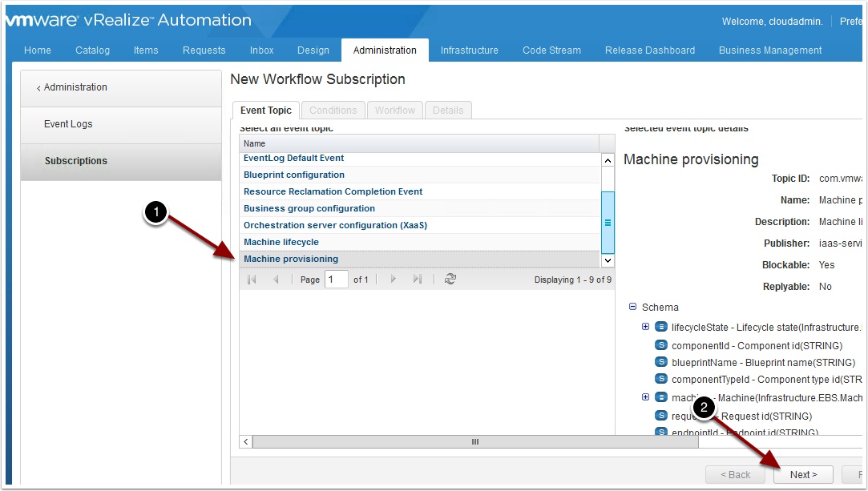
Task: Refresh the event topic list
Action: click(x=450, y=280)
